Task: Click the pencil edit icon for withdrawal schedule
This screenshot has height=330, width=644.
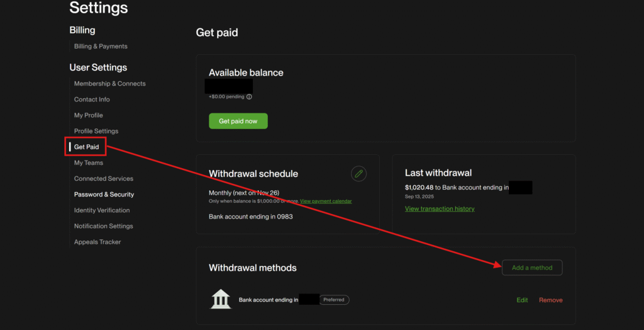Action: 358,174
